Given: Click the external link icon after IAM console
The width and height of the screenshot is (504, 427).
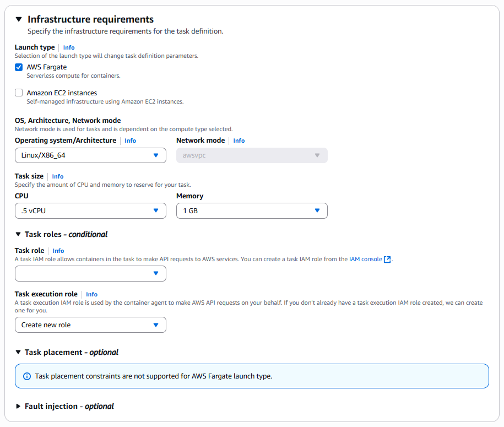Looking at the screenshot, I should coord(387,260).
